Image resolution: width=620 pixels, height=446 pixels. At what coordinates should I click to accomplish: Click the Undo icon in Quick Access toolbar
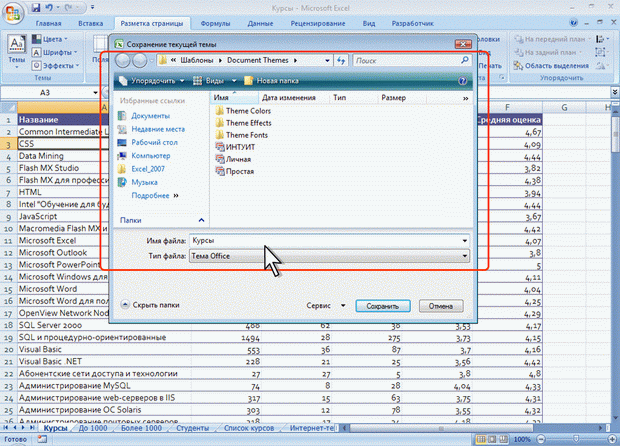pyautogui.click(x=49, y=8)
